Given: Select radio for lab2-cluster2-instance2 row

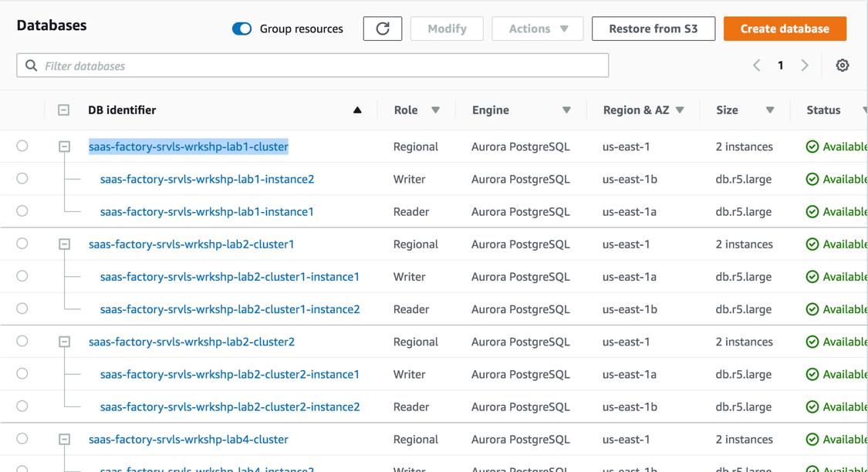Looking at the screenshot, I should [22, 406].
